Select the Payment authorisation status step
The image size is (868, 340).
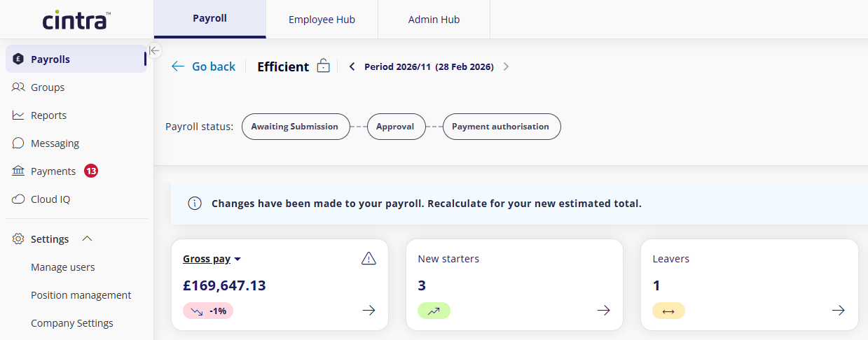click(x=501, y=127)
